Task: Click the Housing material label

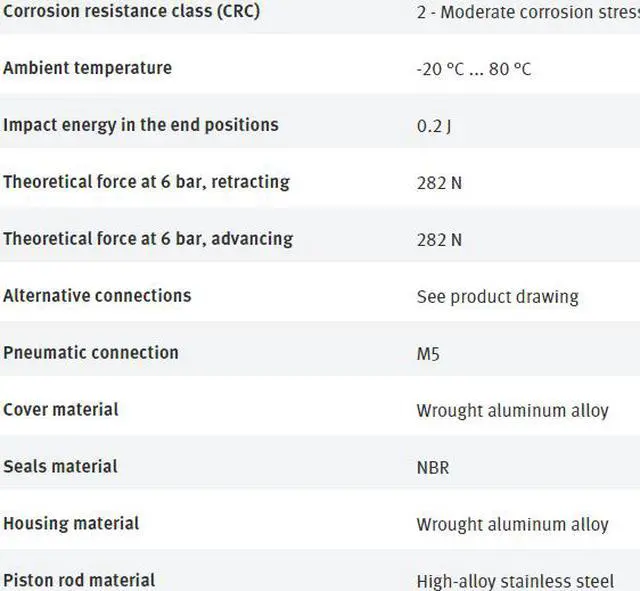Action: [71, 524]
